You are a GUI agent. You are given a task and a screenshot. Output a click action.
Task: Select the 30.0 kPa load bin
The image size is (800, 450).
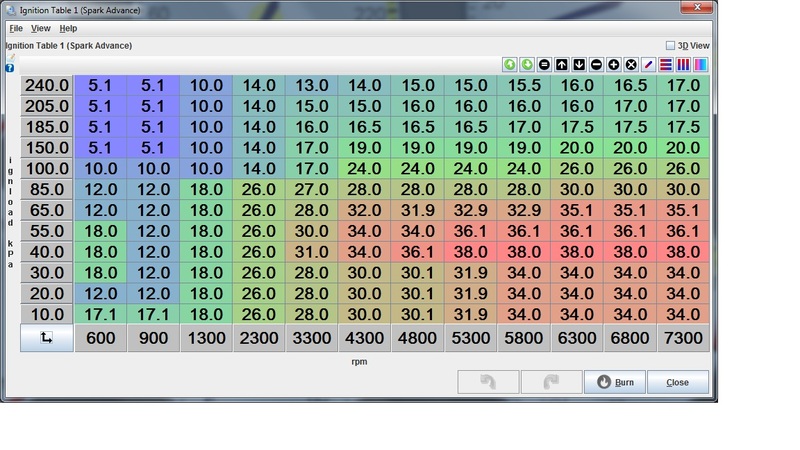pos(46,273)
